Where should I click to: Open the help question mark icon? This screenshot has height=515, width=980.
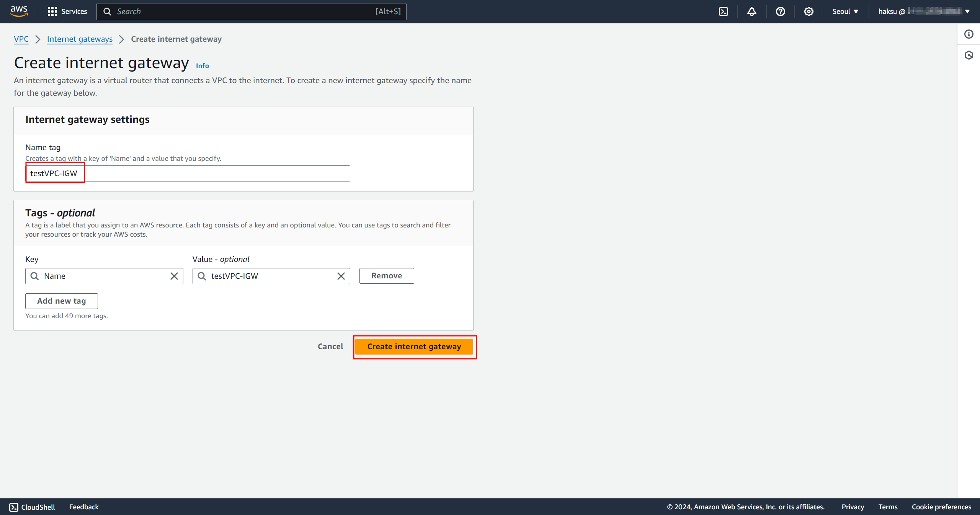click(780, 11)
